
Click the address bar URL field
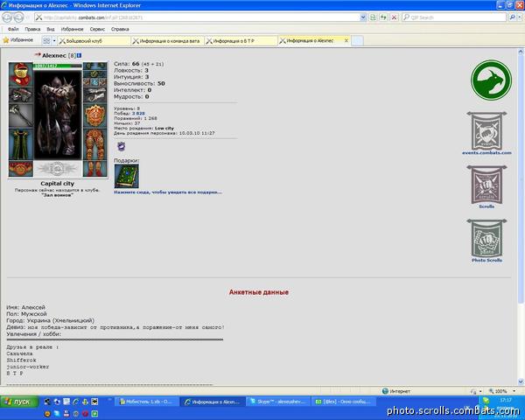197,17
